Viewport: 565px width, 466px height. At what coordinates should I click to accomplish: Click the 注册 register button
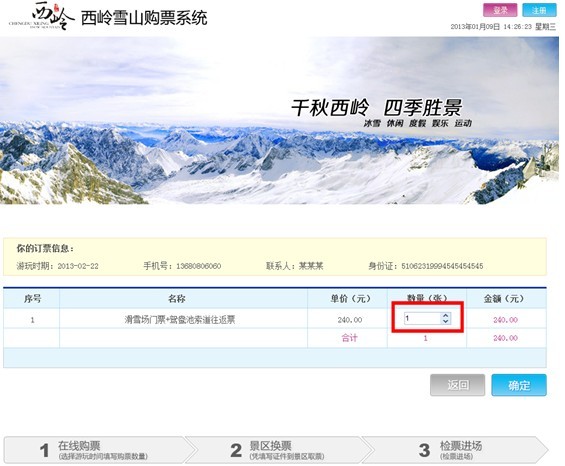coord(539,10)
